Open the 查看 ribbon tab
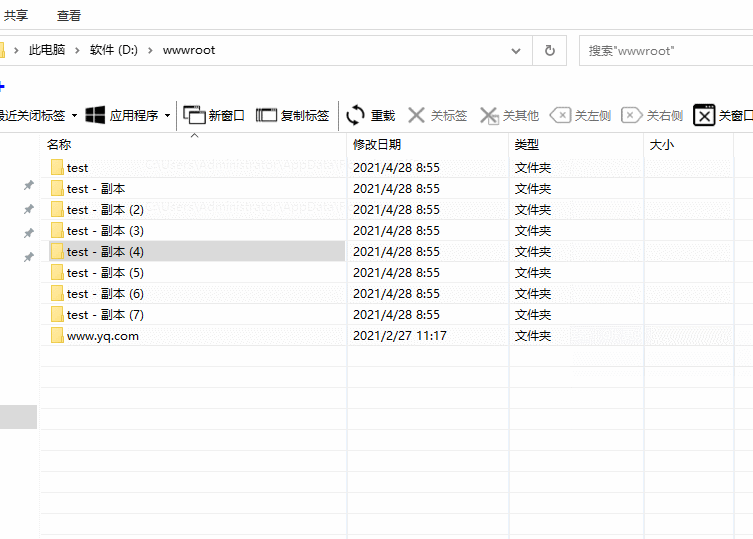This screenshot has height=539, width=753. pos(69,15)
